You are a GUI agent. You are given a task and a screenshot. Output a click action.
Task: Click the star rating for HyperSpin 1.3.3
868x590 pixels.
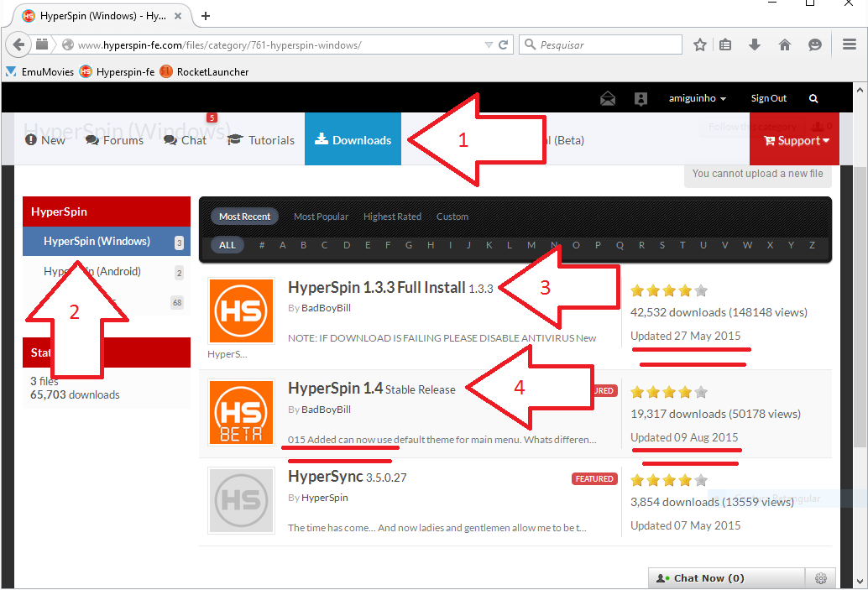point(669,290)
